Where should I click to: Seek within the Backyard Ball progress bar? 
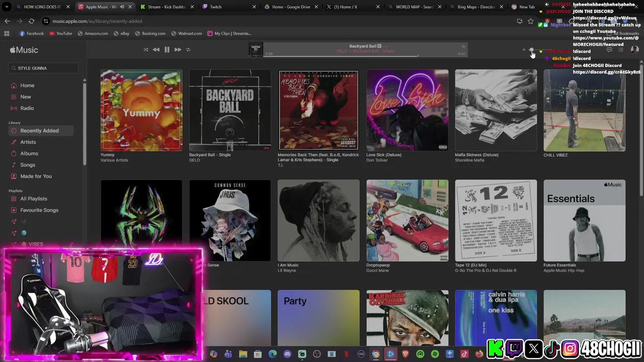pos(366,55)
